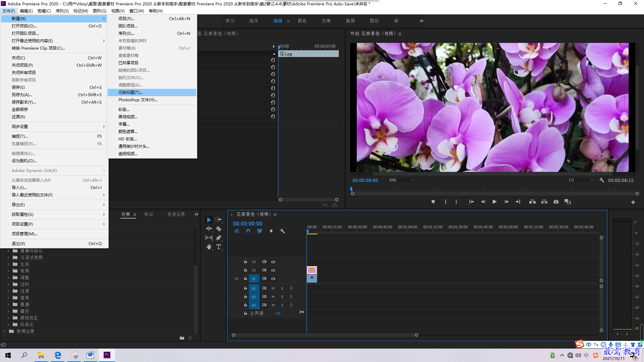
Task: Switch to 颜色 workspace tab
Action: 302,21
